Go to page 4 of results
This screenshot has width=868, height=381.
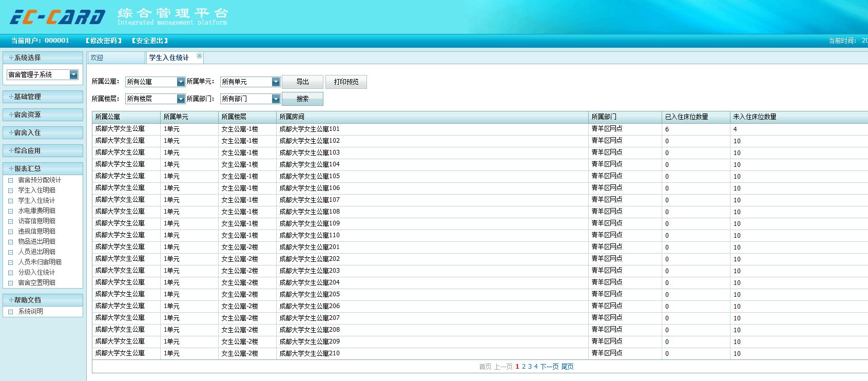pos(536,367)
